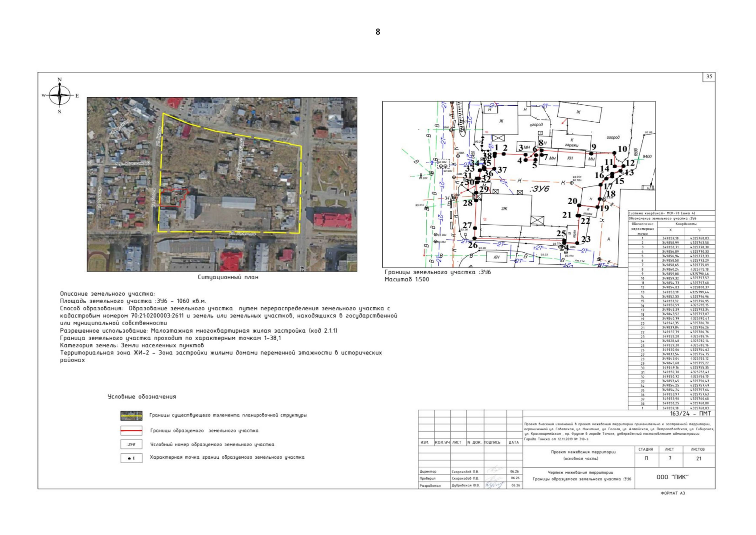Click the sheet number 35 corner box
756x535 pixels.
(709, 77)
